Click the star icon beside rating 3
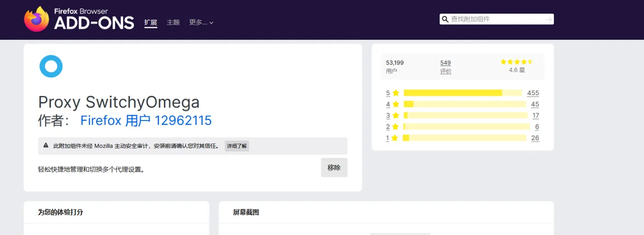Image resolution: width=644 pixels, height=235 pixels. click(x=396, y=115)
